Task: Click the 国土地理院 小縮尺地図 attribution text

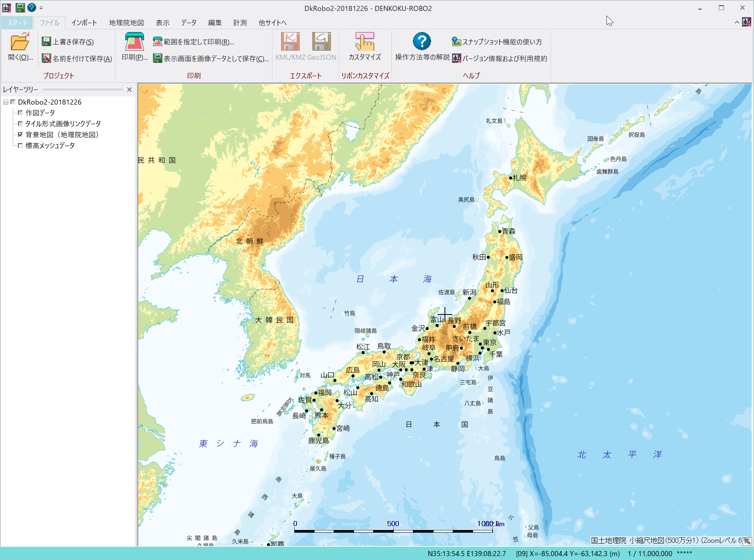Action: [667, 540]
